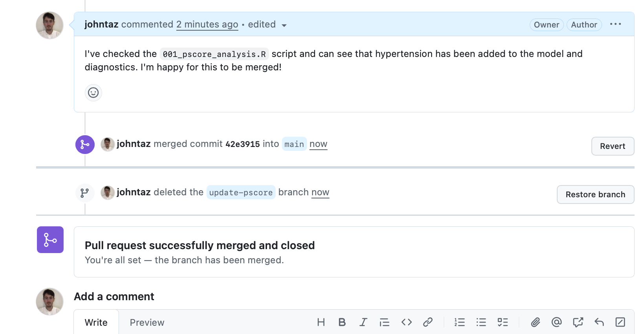Restore the update-pscore branch

click(595, 195)
